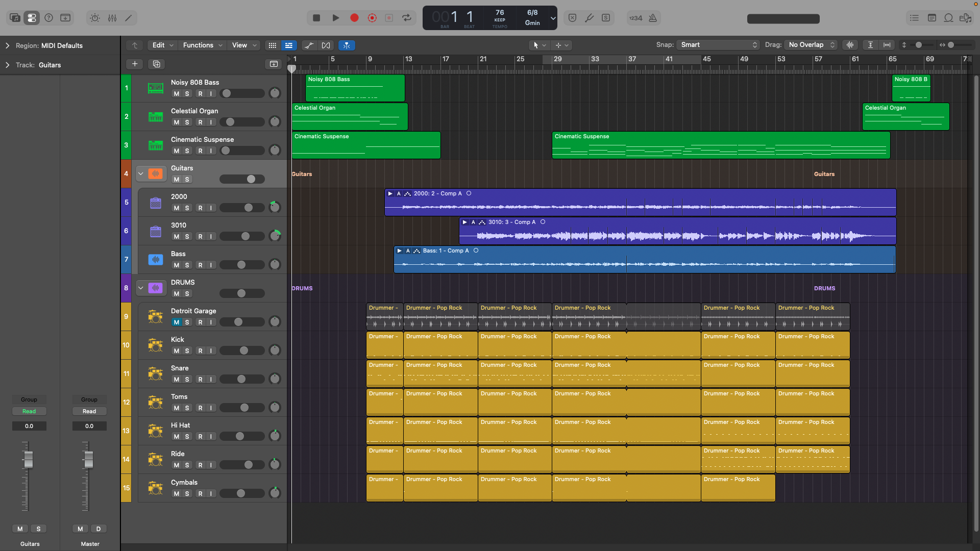
Task: Record-enable the Noisy 808 Bass track
Action: pyautogui.click(x=201, y=94)
